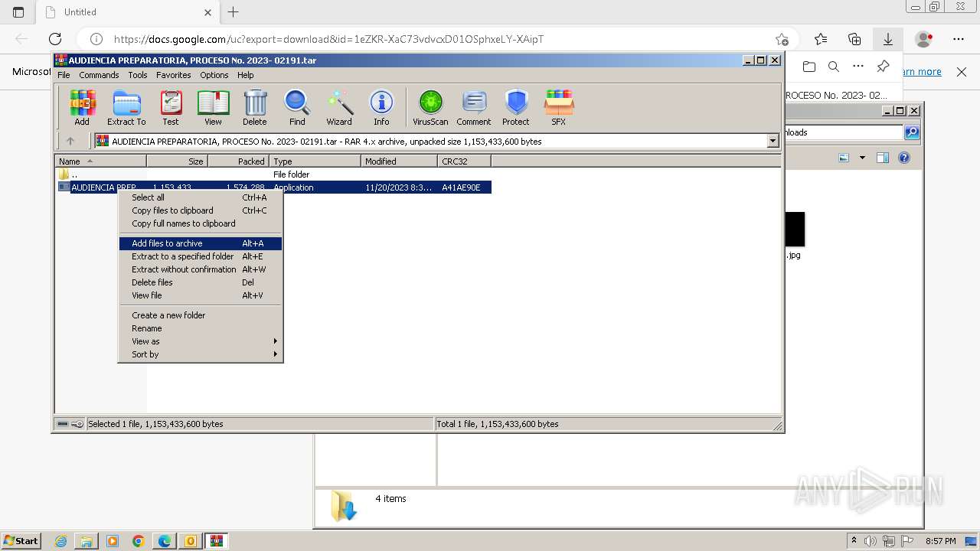Choose Copy full names to clipboard
Image resolution: width=980 pixels, height=551 pixels.
pos(201,223)
